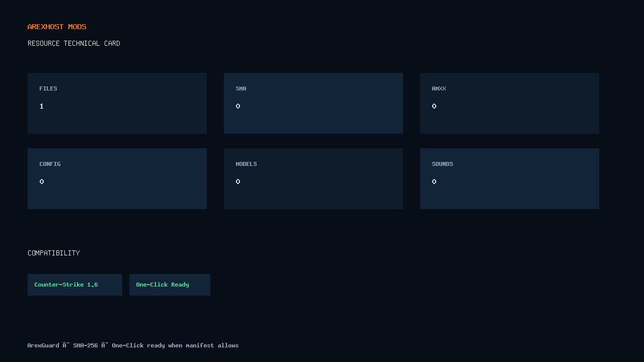Click the Counter-Strike 1.6 compatibility tag

75,285
